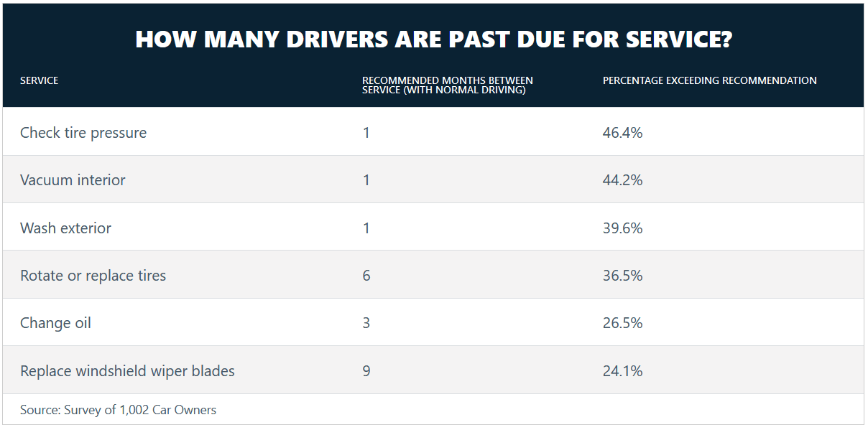Image resolution: width=868 pixels, height=430 pixels.
Task: Select the Check tire pressure row label
Action: 83,133
